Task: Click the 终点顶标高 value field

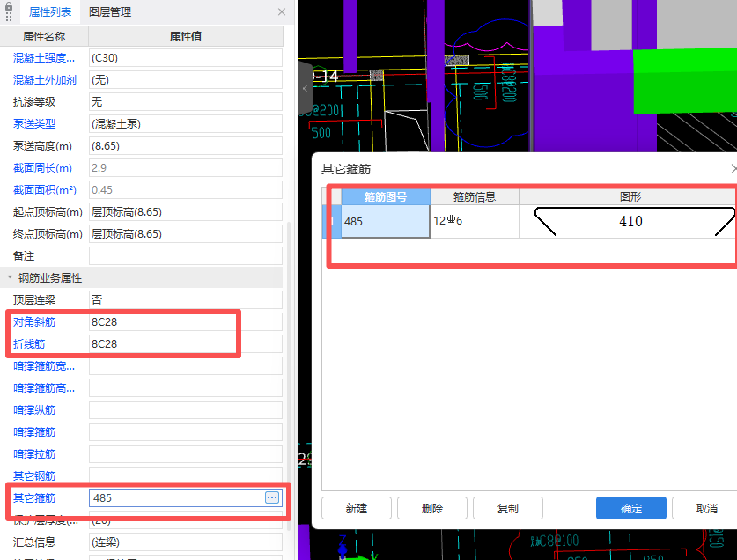Action: 186,234
